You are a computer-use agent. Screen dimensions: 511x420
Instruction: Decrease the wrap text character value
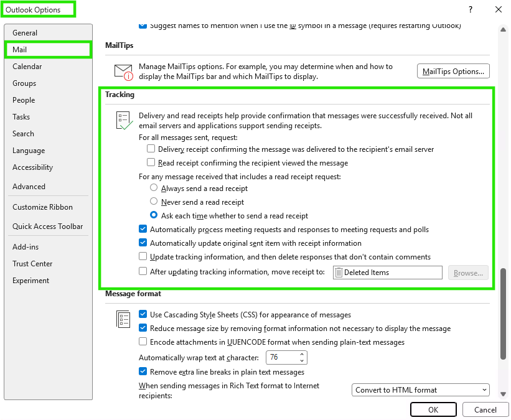click(302, 361)
